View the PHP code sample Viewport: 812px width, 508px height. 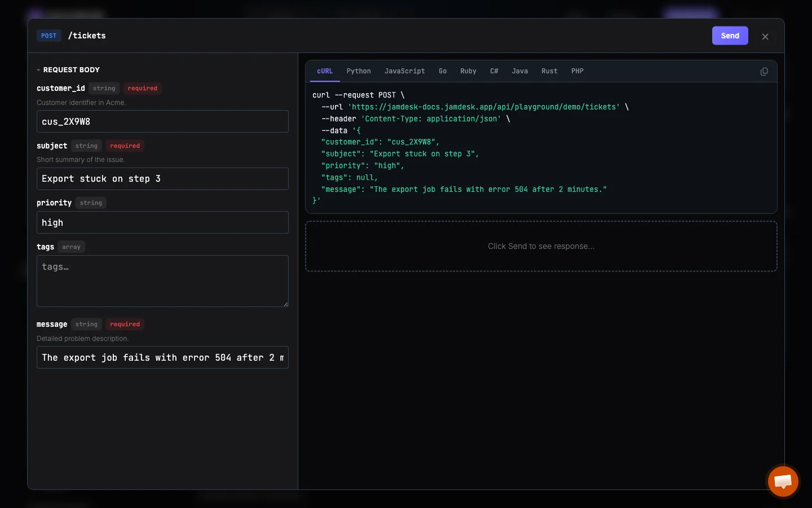coord(577,71)
